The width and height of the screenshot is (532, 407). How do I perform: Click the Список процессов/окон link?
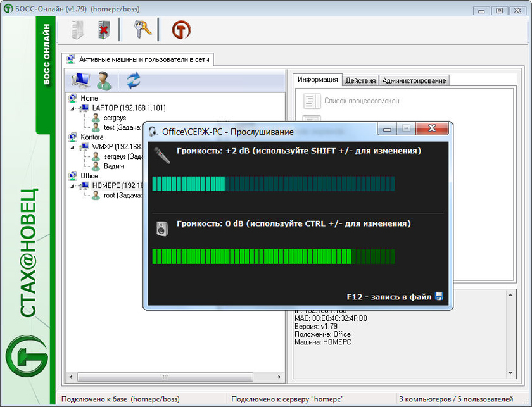pos(361,101)
